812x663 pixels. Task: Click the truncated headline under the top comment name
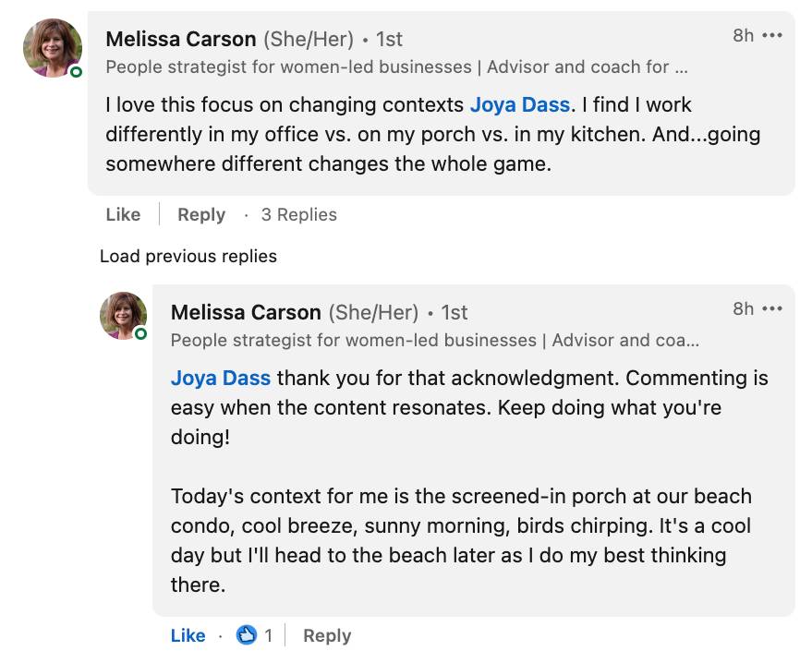pos(396,66)
